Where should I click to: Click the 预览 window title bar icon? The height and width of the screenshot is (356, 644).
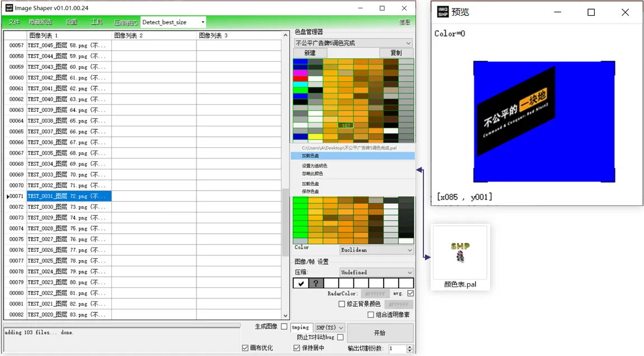pyautogui.click(x=443, y=12)
